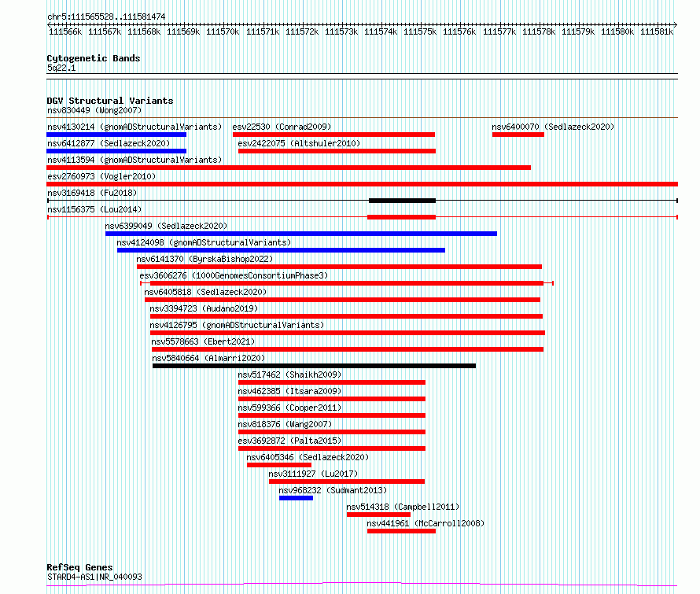Click the Cytogenetic Bands track title

point(94,58)
